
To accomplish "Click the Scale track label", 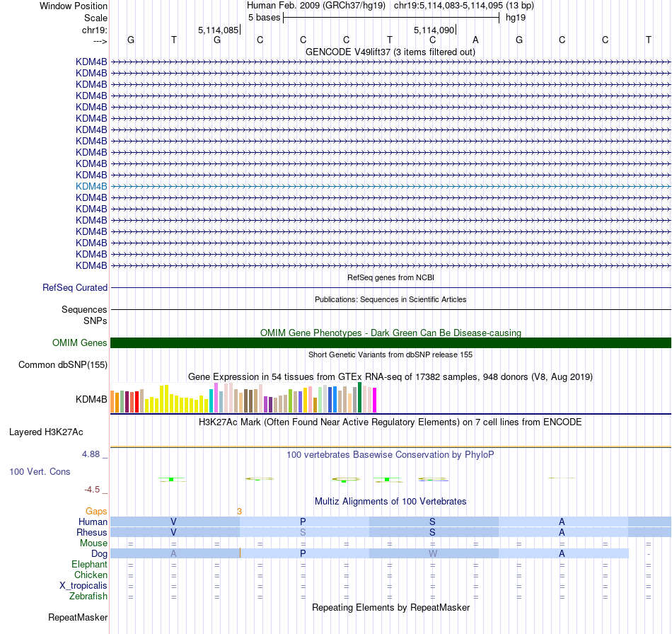I will tap(95, 18).
